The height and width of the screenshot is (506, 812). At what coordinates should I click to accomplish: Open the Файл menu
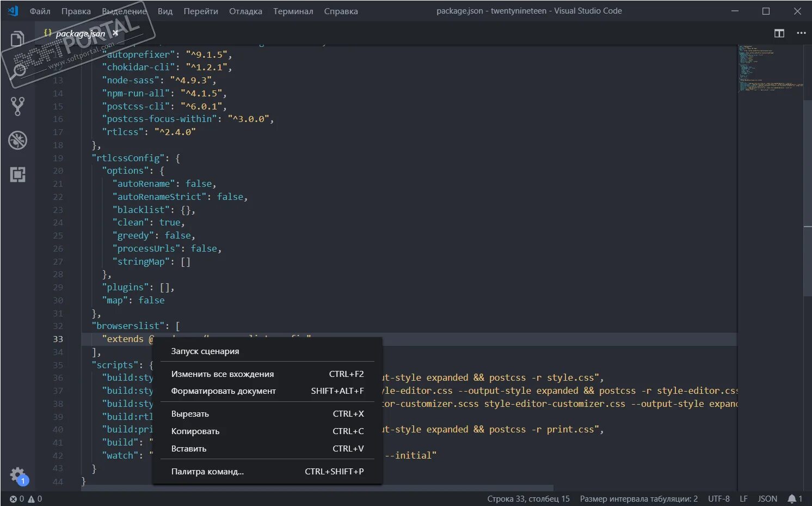[x=40, y=11]
